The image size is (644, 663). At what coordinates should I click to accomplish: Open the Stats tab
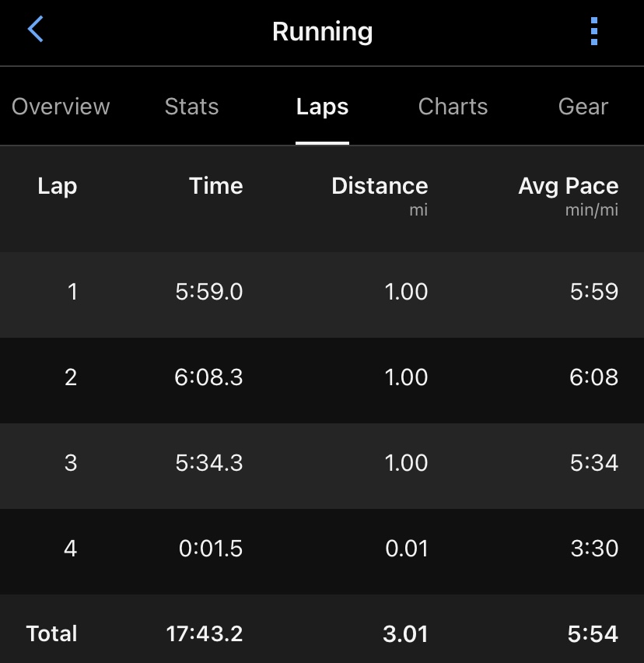pyautogui.click(x=191, y=107)
